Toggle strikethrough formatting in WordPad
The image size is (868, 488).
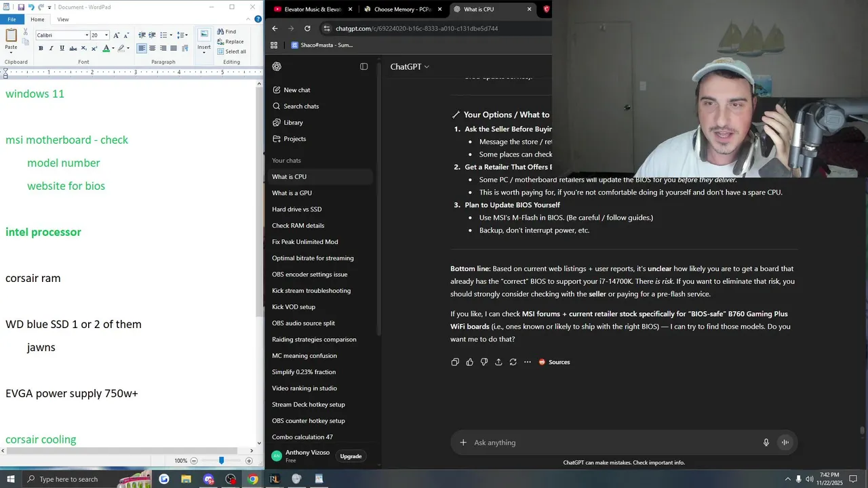pos(73,48)
